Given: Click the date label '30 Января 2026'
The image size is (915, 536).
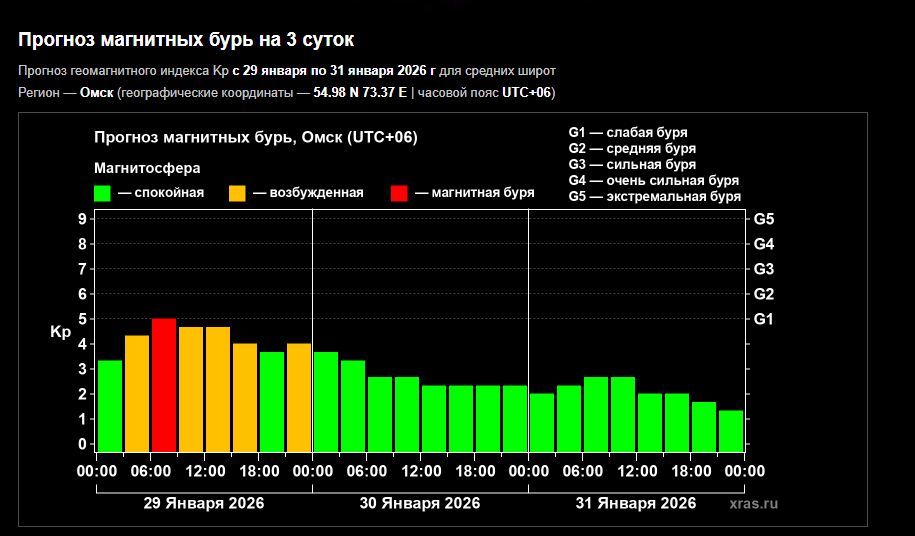Looking at the screenshot, I should (420, 503).
